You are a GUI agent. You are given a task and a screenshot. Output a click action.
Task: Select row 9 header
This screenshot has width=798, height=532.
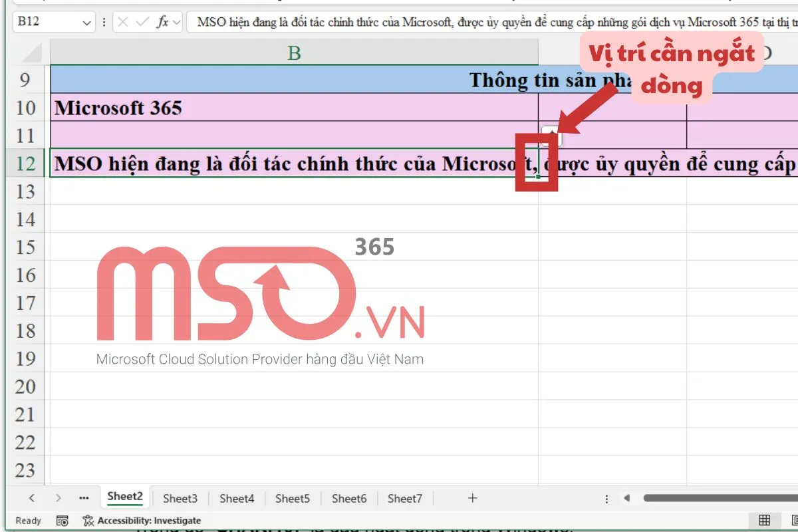coord(26,80)
